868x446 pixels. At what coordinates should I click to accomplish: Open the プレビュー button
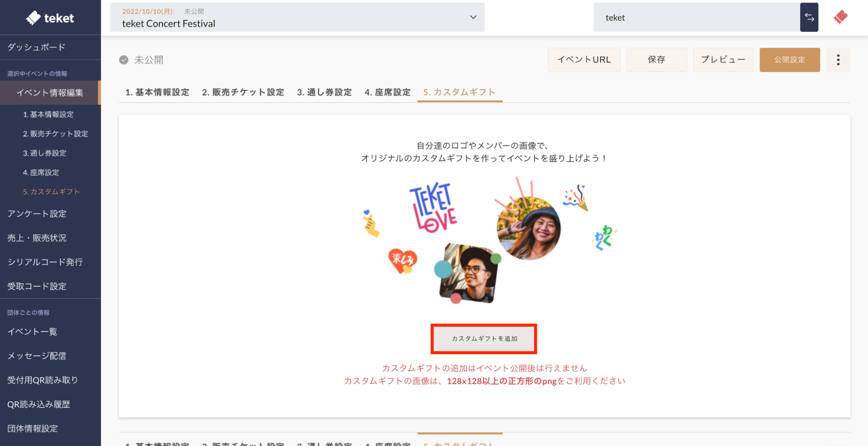[723, 60]
